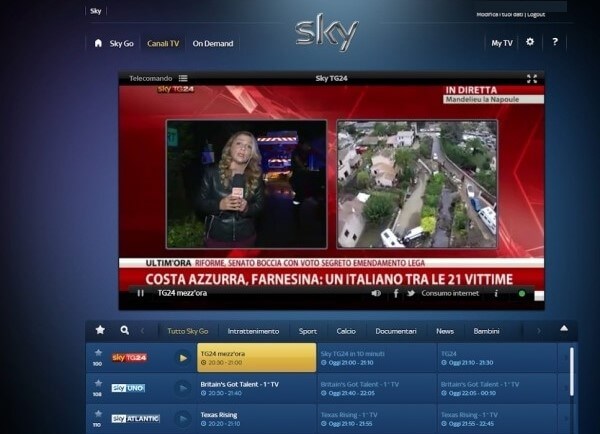Select Sky TG24 in 10 minuti programme
Viewport: 600px width, 434px height.
(x=377, y=357)
